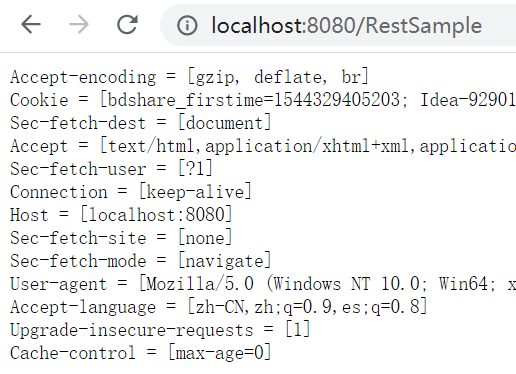Click the Host header line

[x=121, y=215]
